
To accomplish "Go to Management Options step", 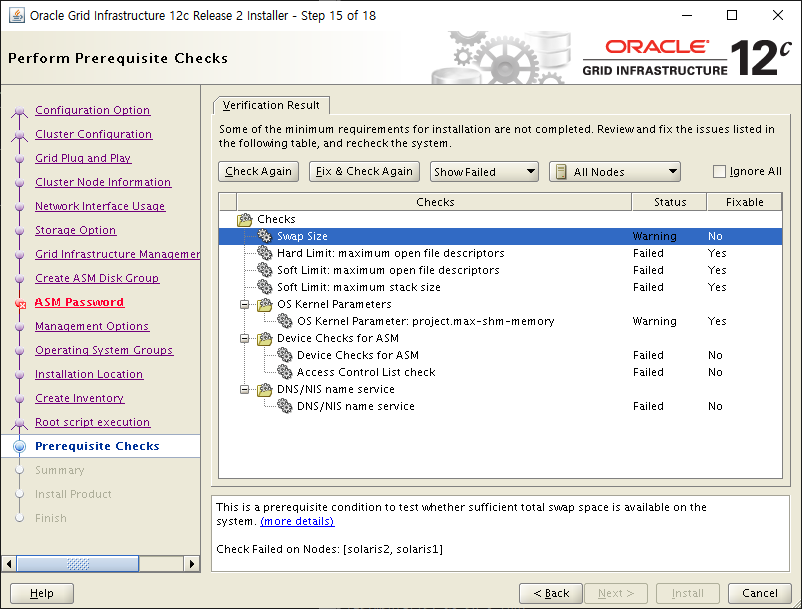I will point(92,326).
